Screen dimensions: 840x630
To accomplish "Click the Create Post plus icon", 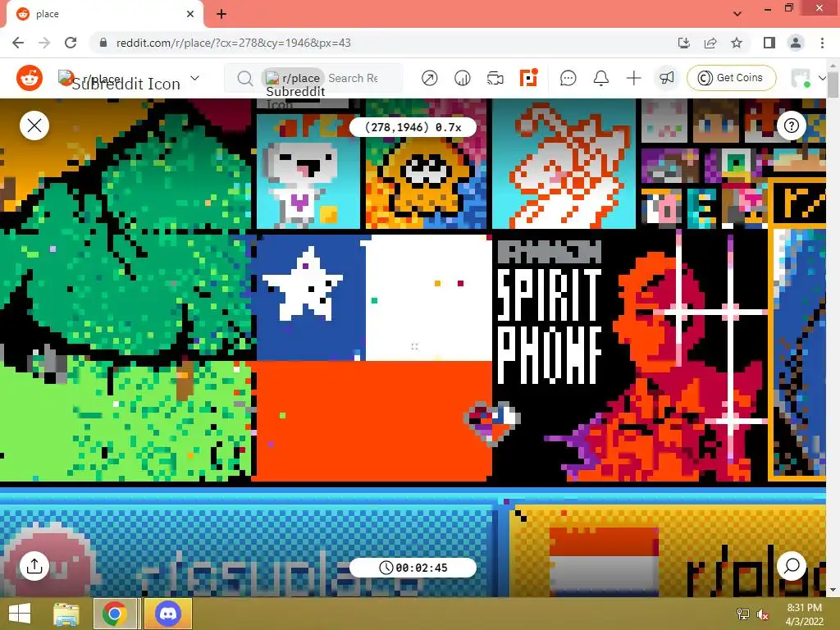I will [x=634, y=78].
